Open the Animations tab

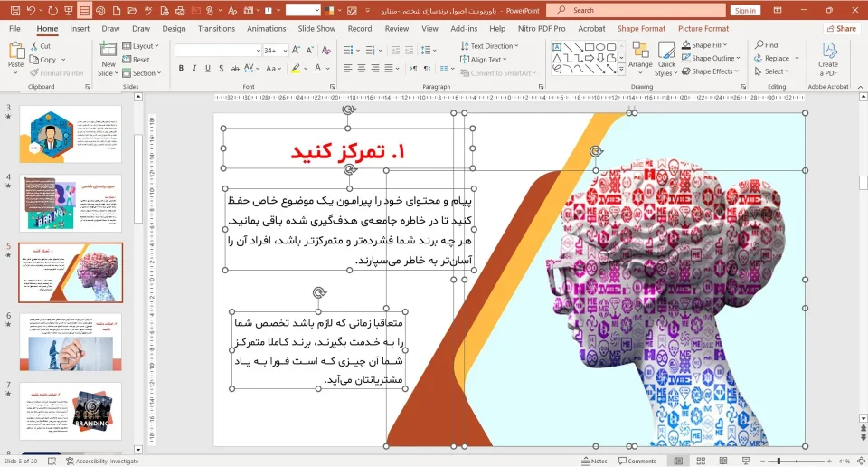coord(266,29)
